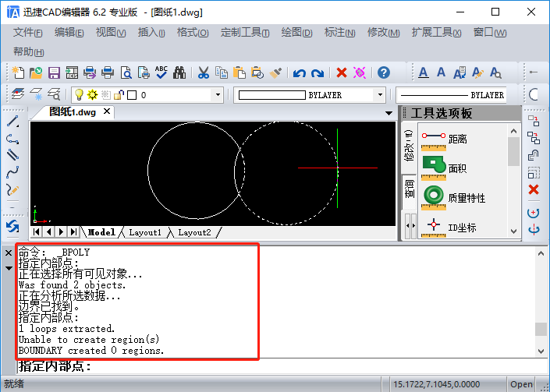Select the 质量特性 mass properties tool
This screenshot has width=550, height=392.
453,198
